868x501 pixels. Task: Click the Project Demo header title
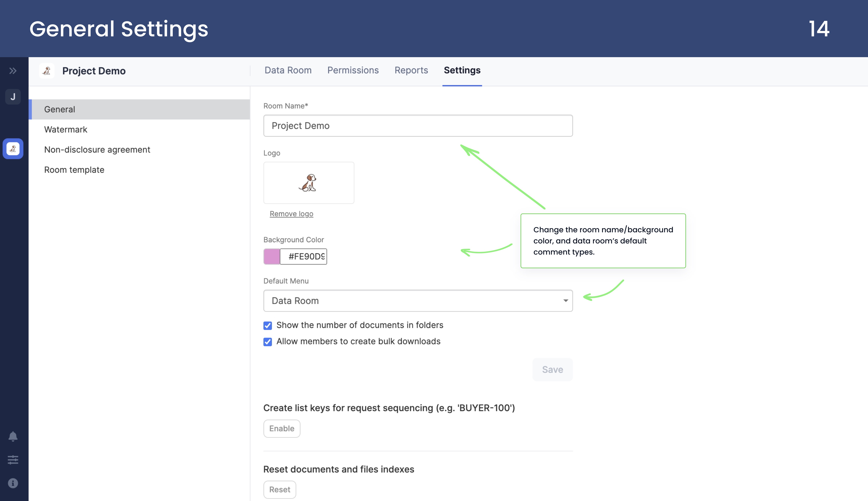(94, 71)
